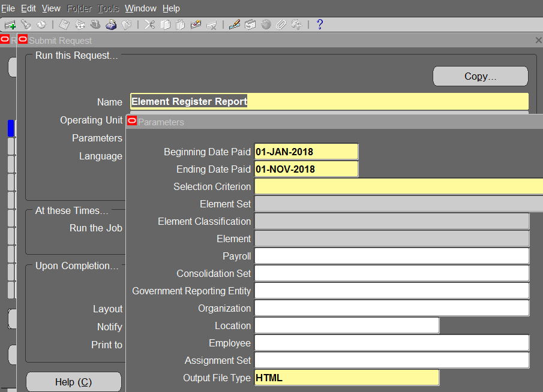
Task: Click the Assignment Set input field
Action: (392, 360)
